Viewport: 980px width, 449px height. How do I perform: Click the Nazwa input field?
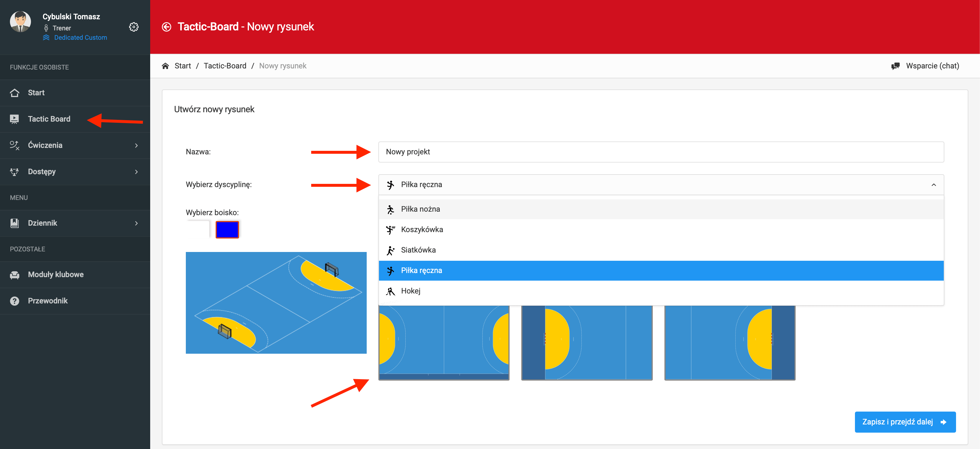pyautogui.click(x=660, y=152)
